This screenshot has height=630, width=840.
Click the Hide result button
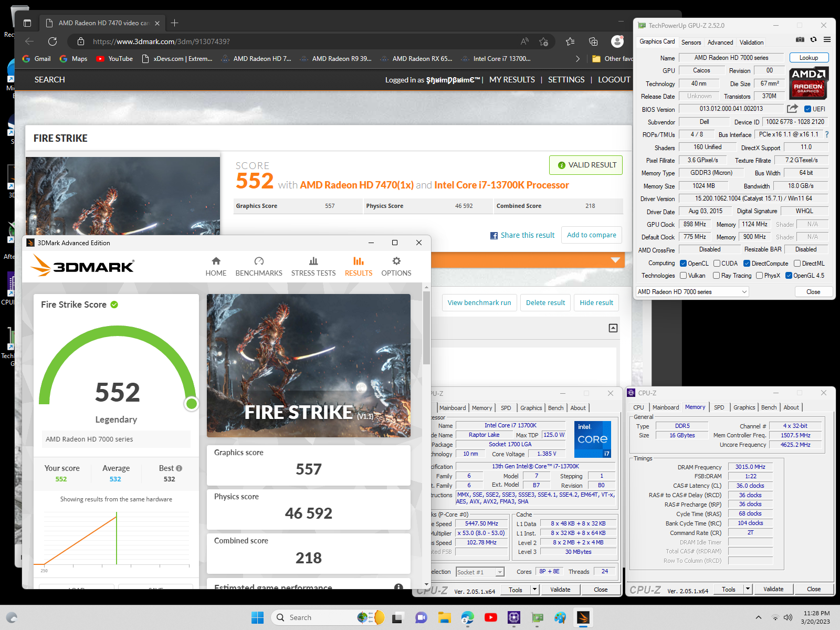[x=596, y=303]
